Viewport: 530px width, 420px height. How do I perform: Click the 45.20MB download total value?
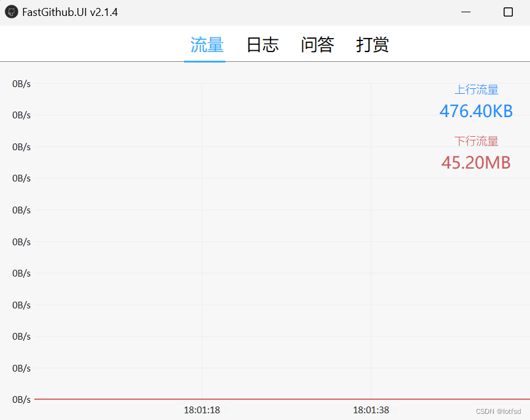click(x=476, y=162)
